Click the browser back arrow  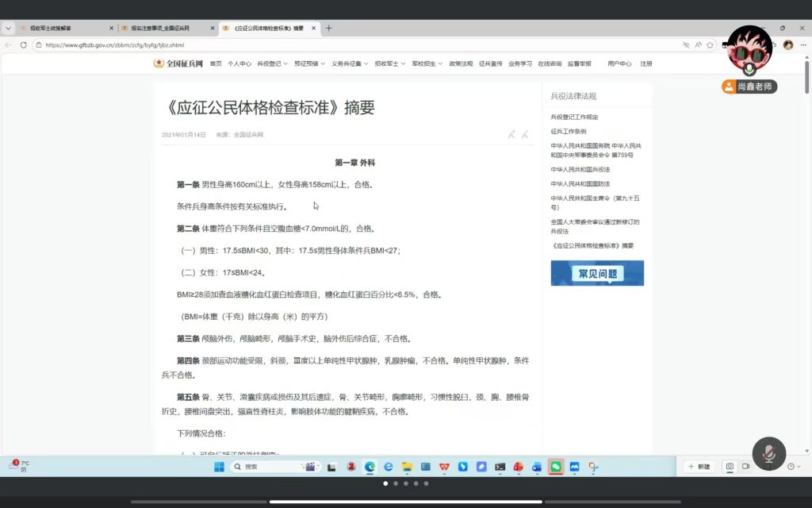click(9, 45)
